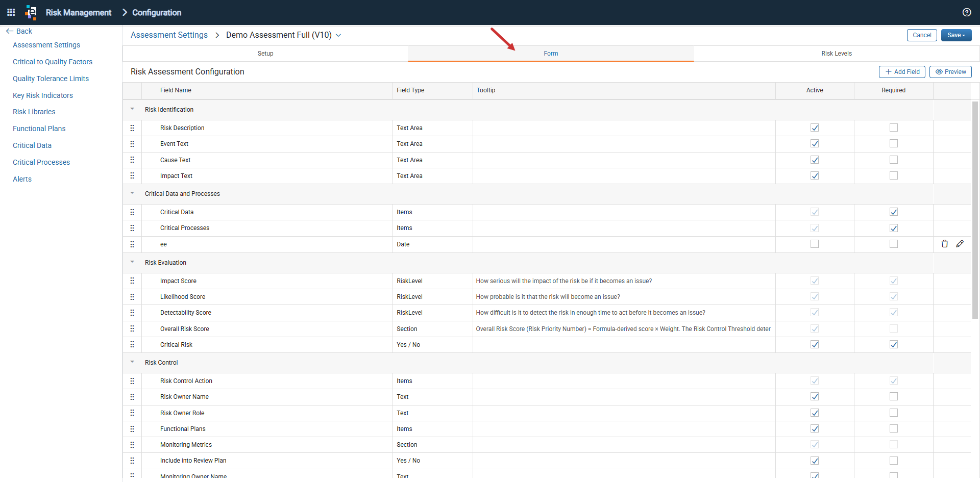Screen dimensions: 980x482
Task: Enable Active for the ee field
Action: coord(815,244)
